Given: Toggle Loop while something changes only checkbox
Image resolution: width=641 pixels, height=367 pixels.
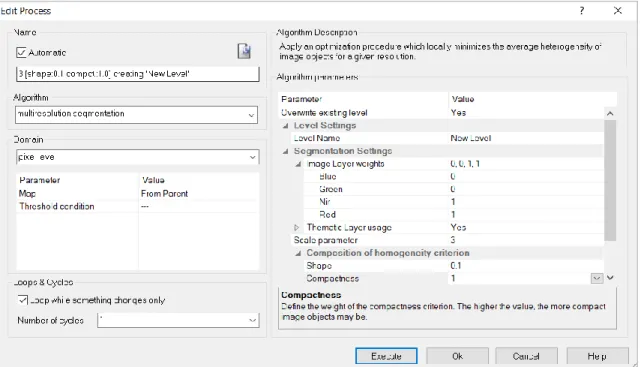Looking at the screenshot, I should click(23, 300).
